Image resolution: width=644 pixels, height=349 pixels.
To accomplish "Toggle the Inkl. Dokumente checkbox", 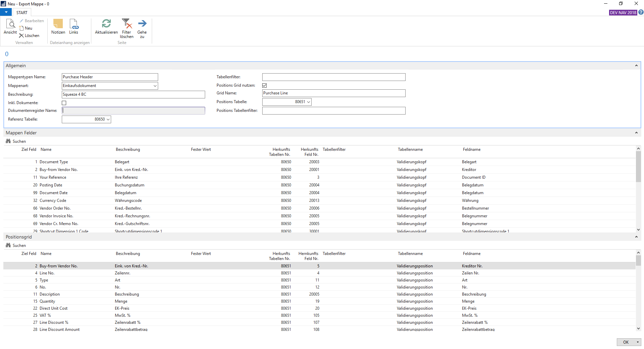I will click(x=64, y=103).
